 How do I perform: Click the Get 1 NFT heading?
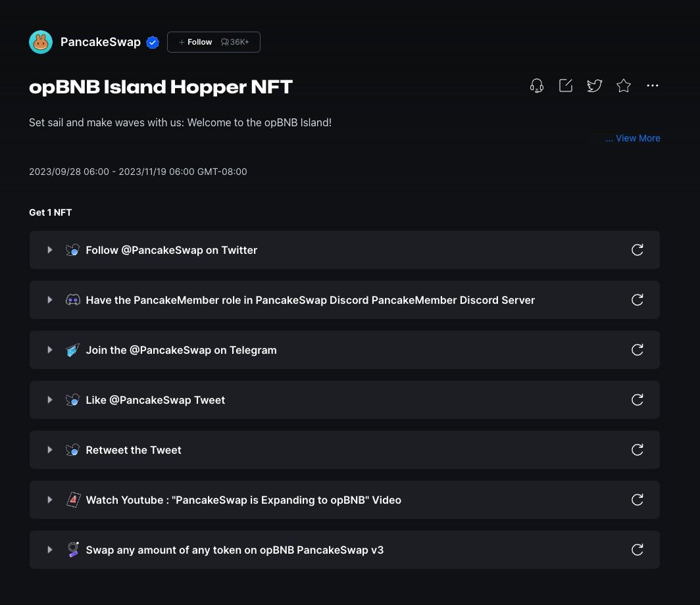click(51, 212)
